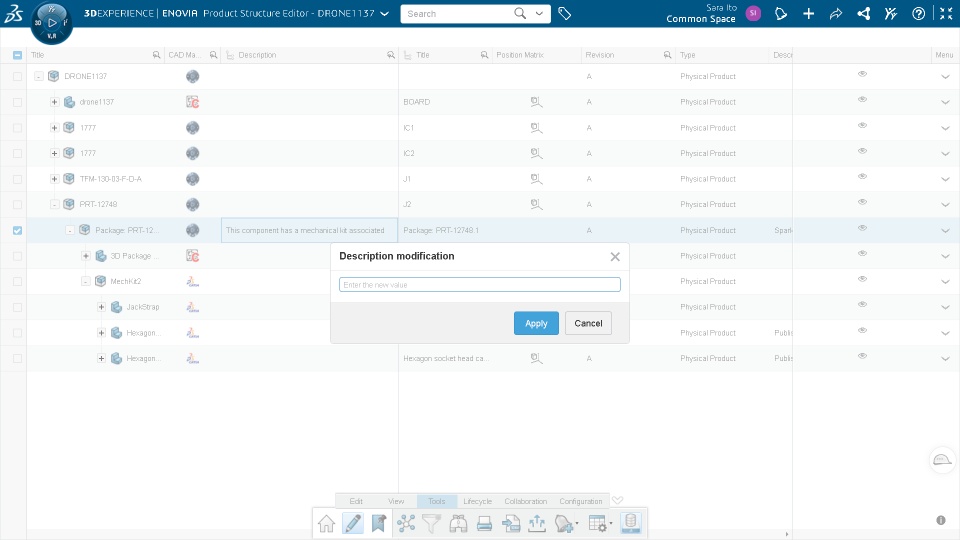Click the tray with upward arrows toolbar icon
Screen dimensions: 960x540
point(537,523)
